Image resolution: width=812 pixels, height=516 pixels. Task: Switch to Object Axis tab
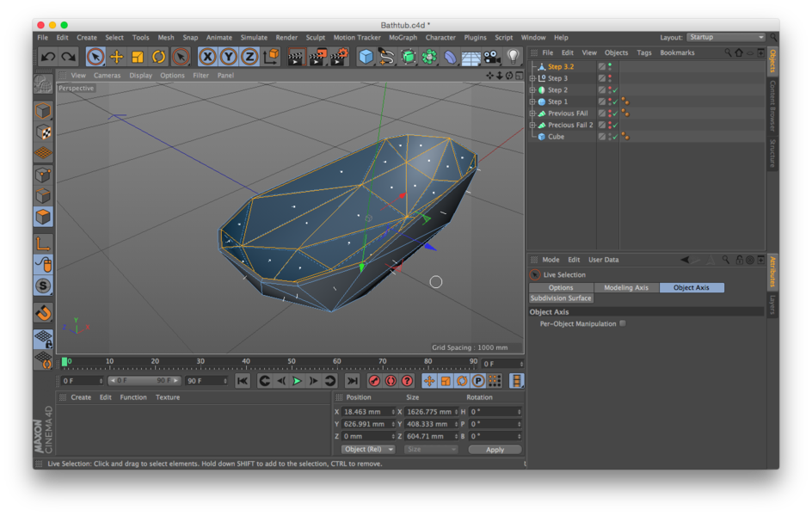[x=692, y=287]
